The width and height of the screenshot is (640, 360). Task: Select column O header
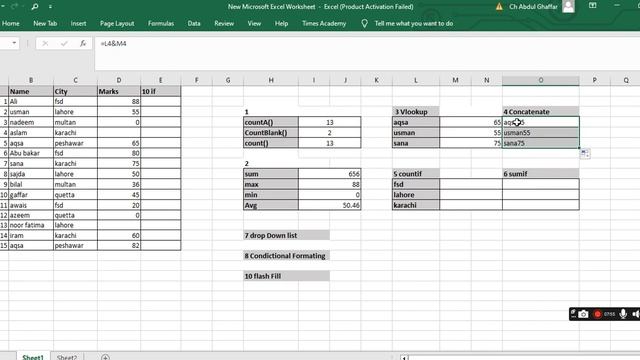coord(540,80)
